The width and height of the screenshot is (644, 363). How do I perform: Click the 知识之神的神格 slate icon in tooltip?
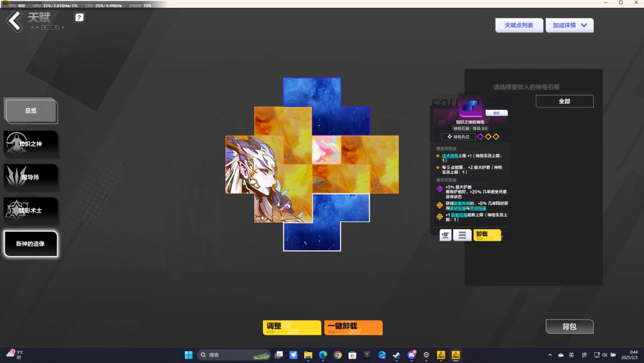coord(470,107)
